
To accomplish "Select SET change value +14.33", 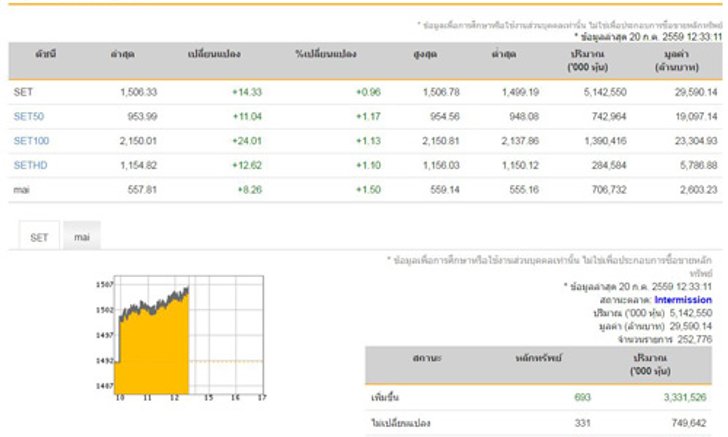I will click(247, 92).
